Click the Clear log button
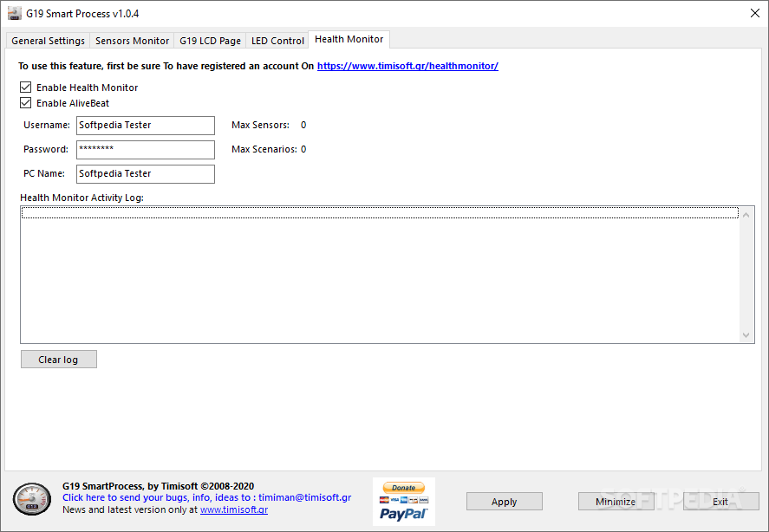 point(59,360)
